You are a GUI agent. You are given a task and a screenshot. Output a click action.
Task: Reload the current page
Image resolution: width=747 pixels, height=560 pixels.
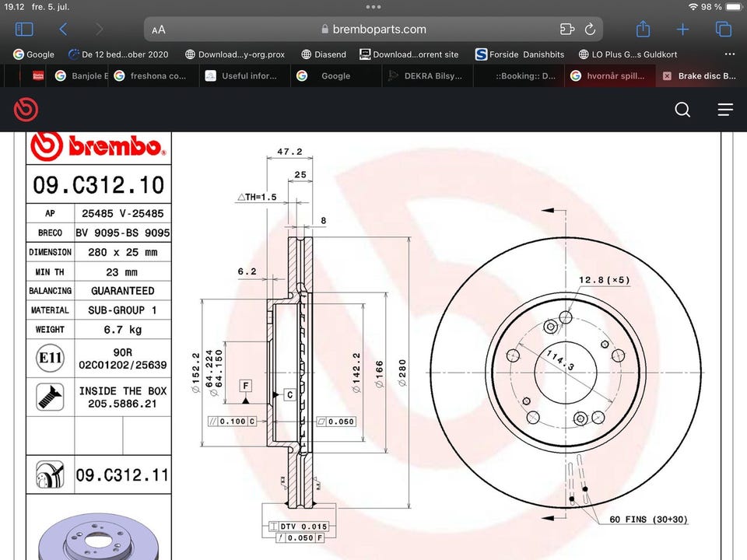590,30
